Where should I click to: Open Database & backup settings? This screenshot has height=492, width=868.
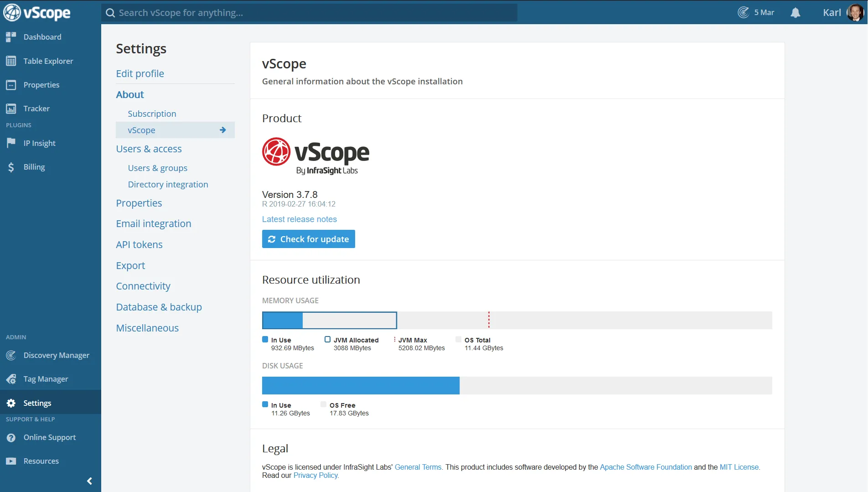pyautogui.click(x=159, y=307)
